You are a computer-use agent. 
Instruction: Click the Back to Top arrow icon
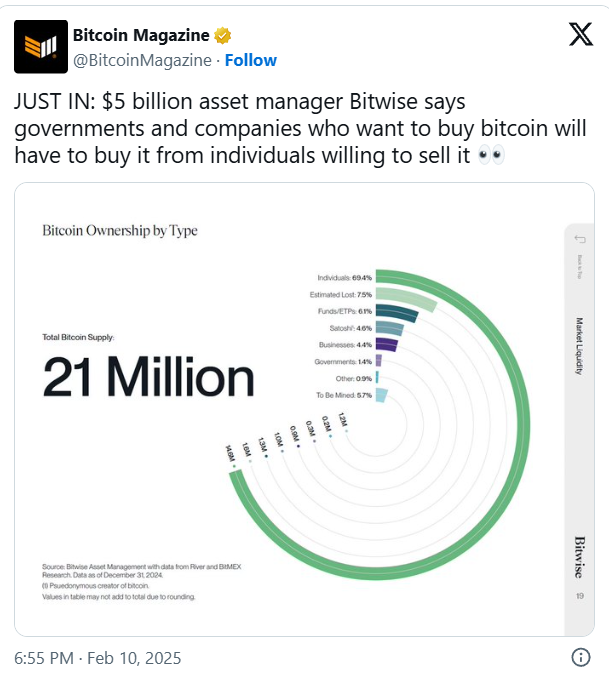578,238
